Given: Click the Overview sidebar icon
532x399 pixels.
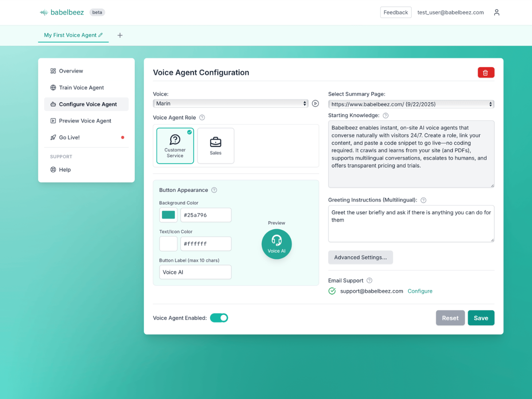Looking at the screenshot, I should pyautogui.click(x=53, y=71).
